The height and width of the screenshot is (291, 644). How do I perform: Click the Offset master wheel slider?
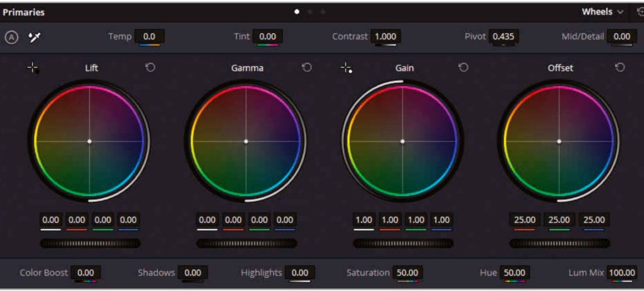[559, 243]
